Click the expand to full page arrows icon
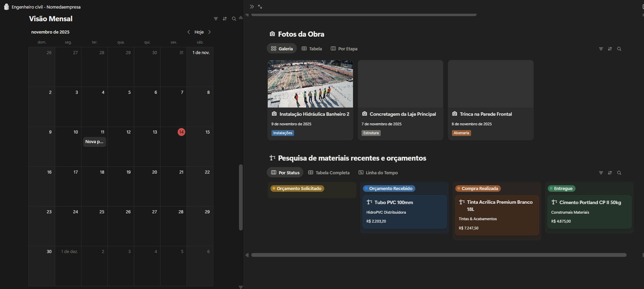 (x=260, y=7)
